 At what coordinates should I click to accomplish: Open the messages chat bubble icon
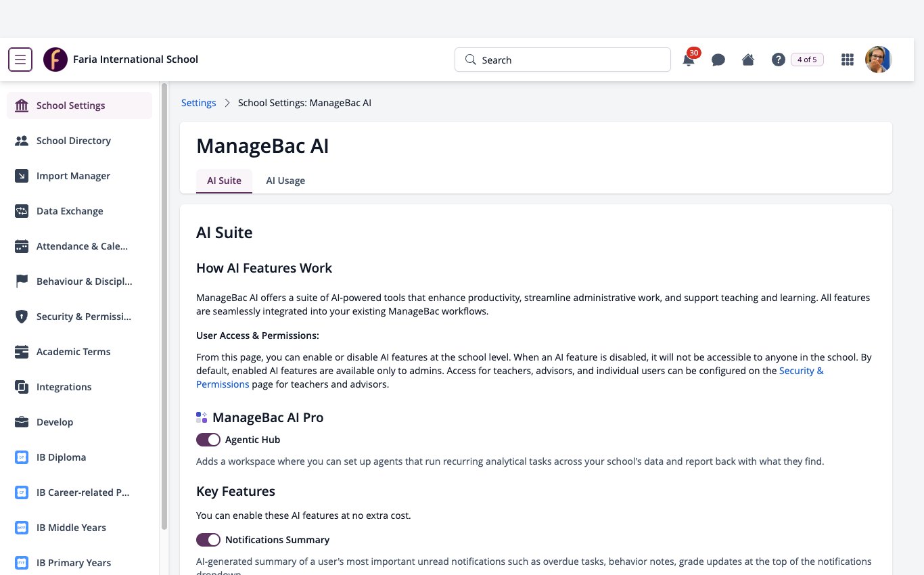tap(718, 60)
